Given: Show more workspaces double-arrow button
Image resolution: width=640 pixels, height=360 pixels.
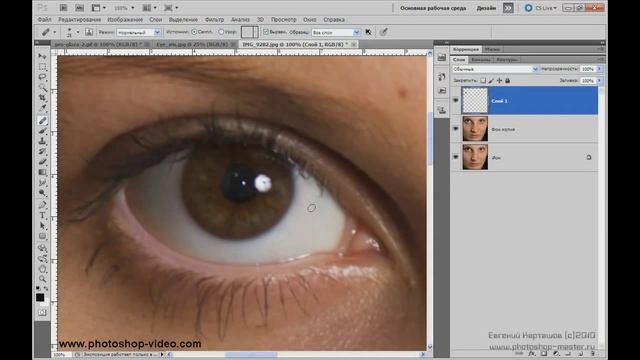Looking at the screenshot, I should pyautogui.click(x=508, y=8).
